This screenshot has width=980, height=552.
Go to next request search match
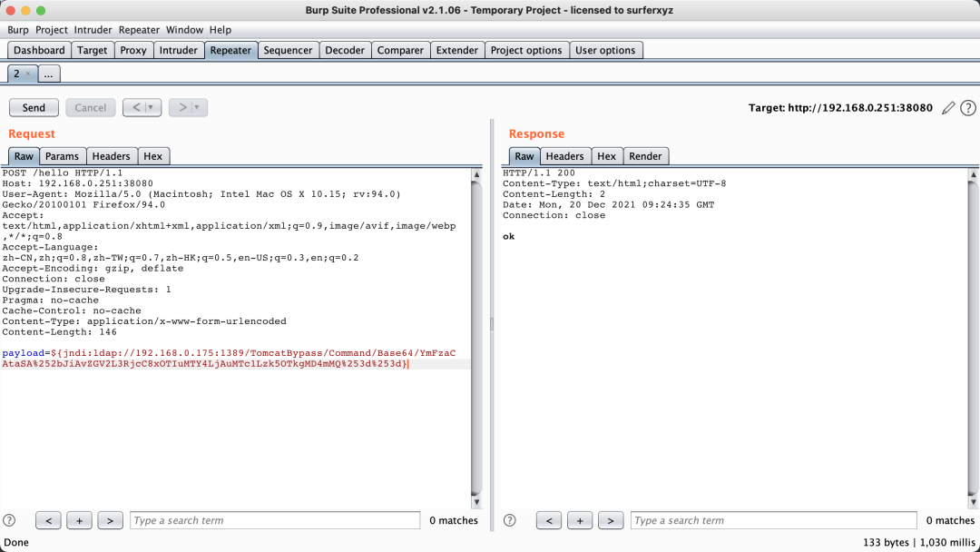[110, 520]
